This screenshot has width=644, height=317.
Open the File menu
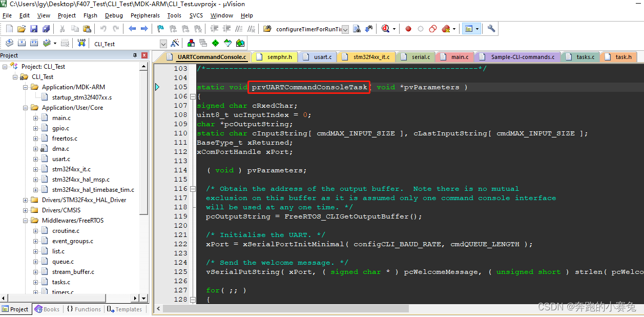point(7,15)
